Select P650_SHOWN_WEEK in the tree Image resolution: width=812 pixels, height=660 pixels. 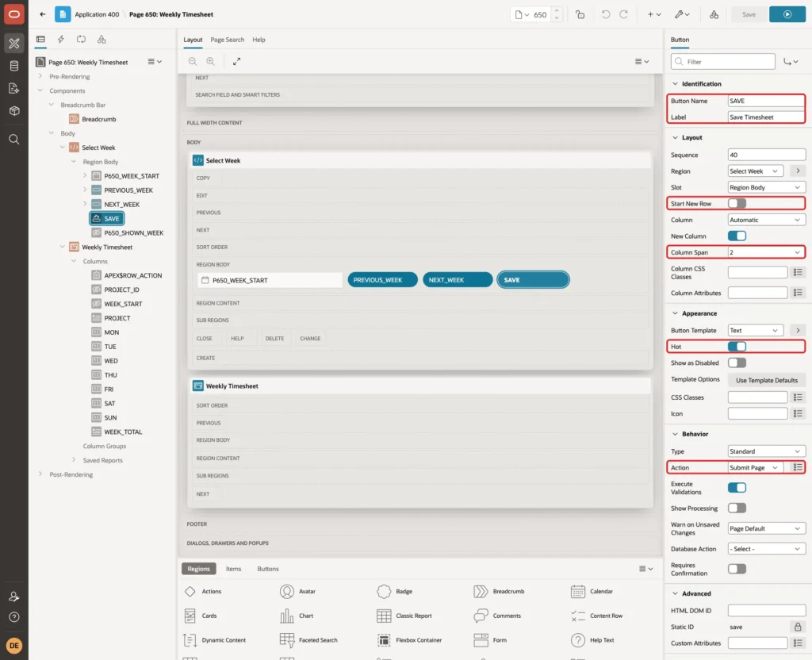[x=133, y=233]
